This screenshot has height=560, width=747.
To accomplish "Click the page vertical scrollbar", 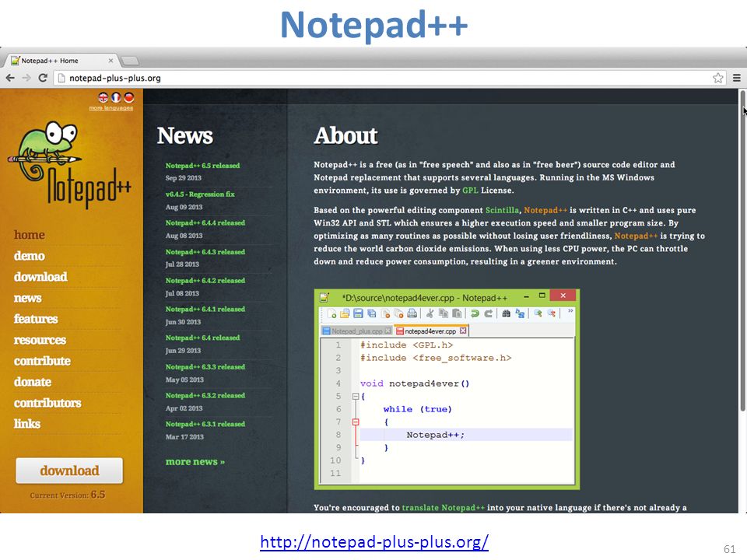I will point(742,250).
